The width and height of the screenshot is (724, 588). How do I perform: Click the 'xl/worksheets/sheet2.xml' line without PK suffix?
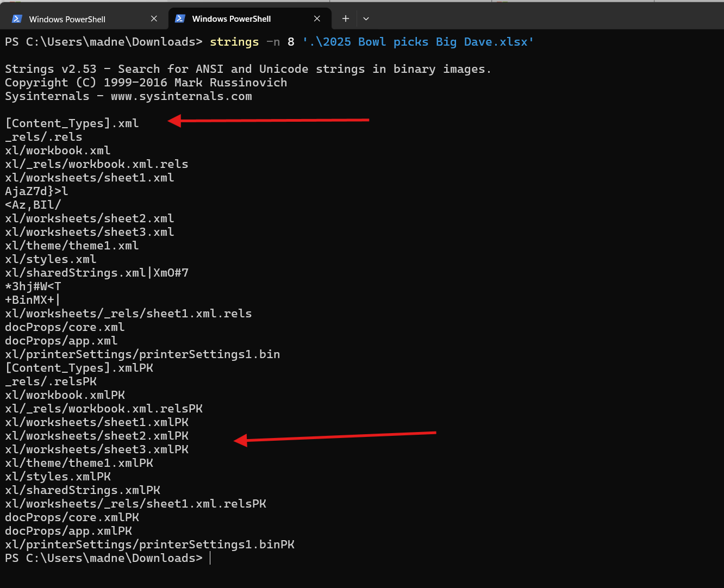(x=90, y=218)
